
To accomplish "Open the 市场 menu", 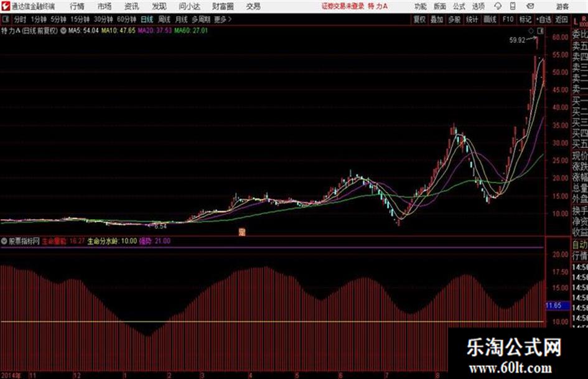I will [x=105, y=6].
